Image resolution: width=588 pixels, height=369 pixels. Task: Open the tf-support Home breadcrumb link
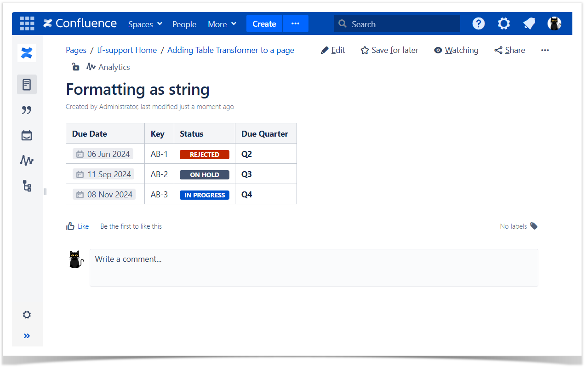(127, 50)
